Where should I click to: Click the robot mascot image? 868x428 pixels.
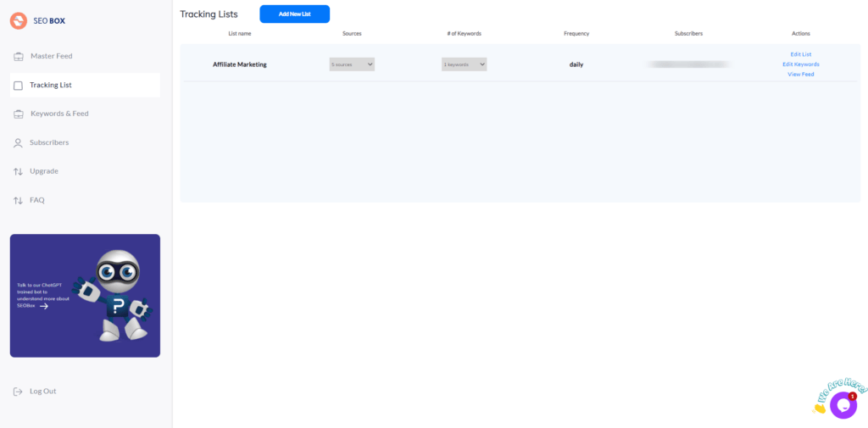pyautogui.click(x=114, y=295)
